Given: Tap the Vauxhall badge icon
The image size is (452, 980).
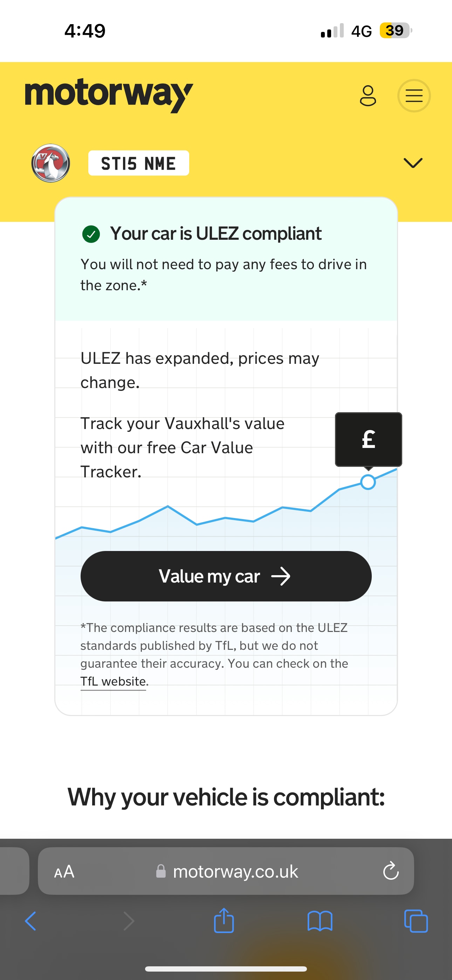Looking at the screenshot, I should pos(50,163).
